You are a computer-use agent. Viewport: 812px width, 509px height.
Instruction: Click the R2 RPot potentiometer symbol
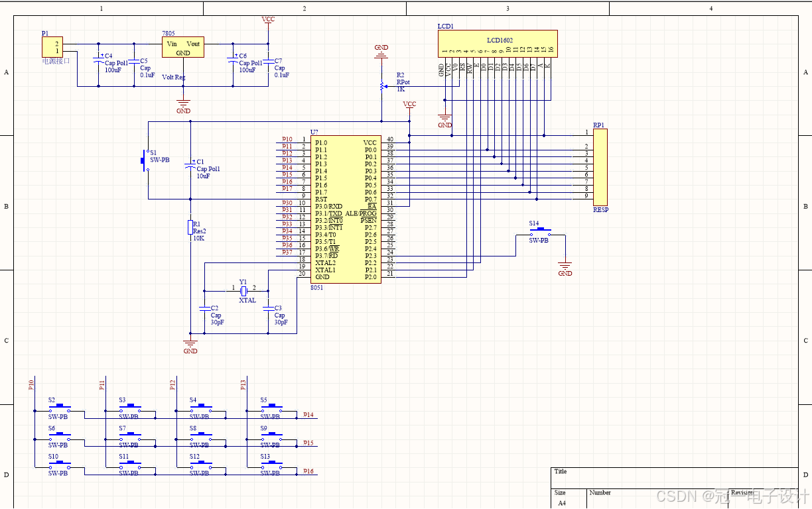pyautogui.click(x=381, y=85)
